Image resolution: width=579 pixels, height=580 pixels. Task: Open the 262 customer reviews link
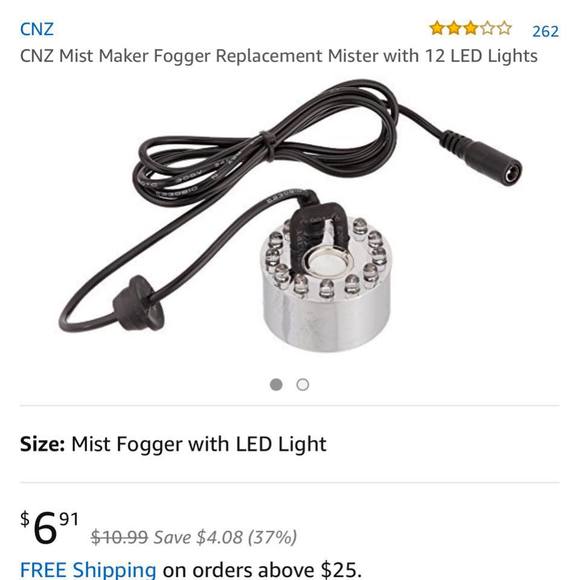[x=545, y=32]
